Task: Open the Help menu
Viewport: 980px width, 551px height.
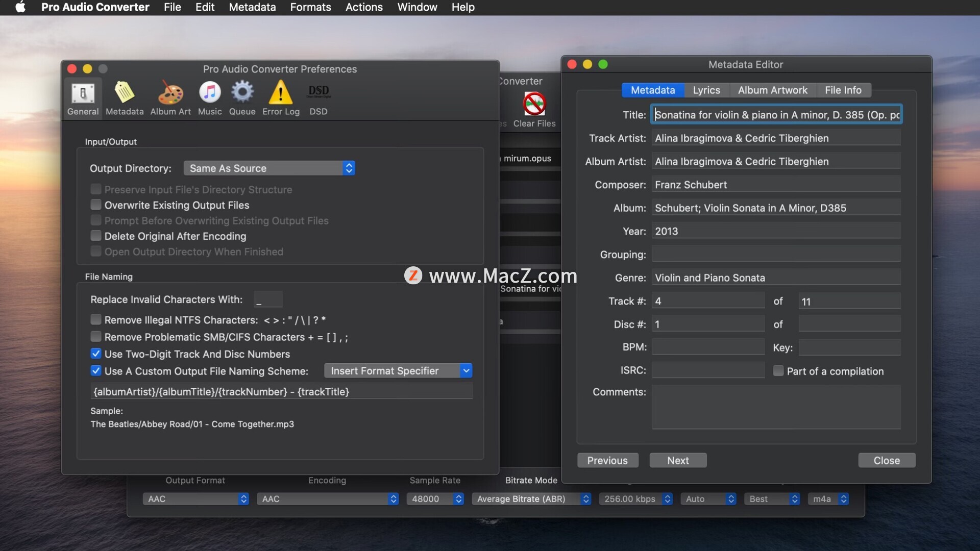Action: 463,7
